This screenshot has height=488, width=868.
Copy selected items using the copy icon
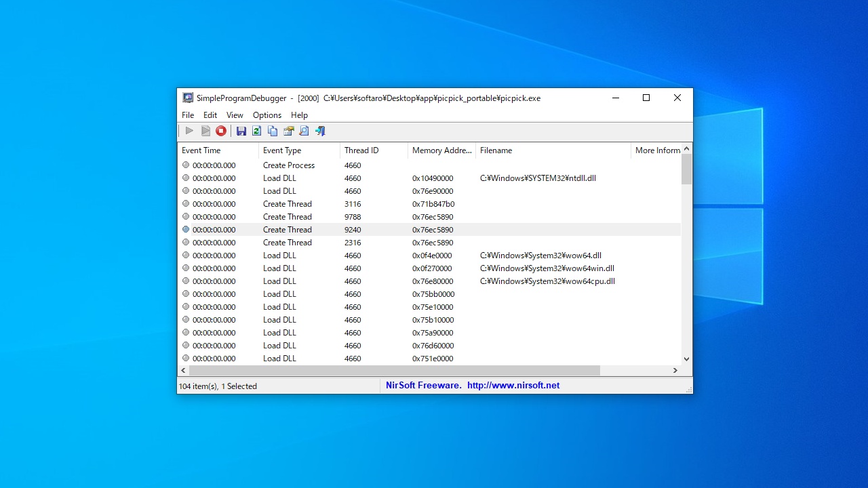click(273, 131)
